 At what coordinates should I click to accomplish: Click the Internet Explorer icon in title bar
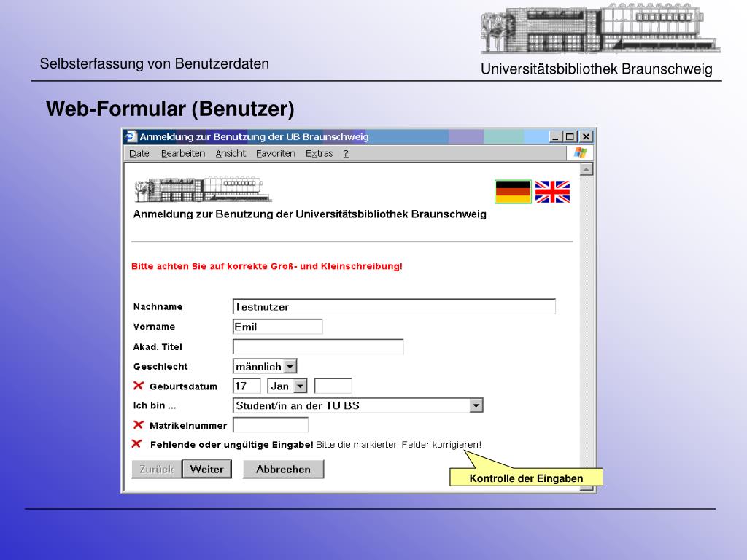point(131,136)
